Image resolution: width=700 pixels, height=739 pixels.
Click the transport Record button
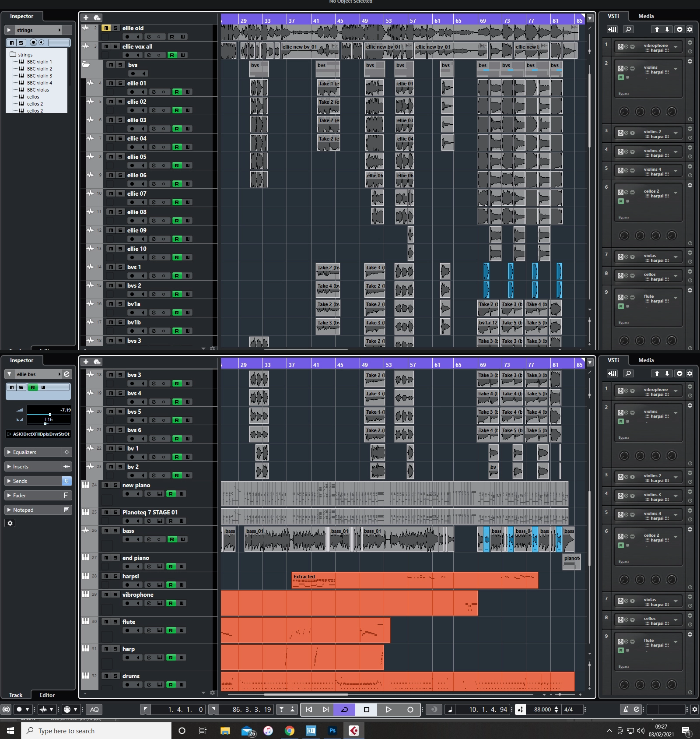[410, 709]
